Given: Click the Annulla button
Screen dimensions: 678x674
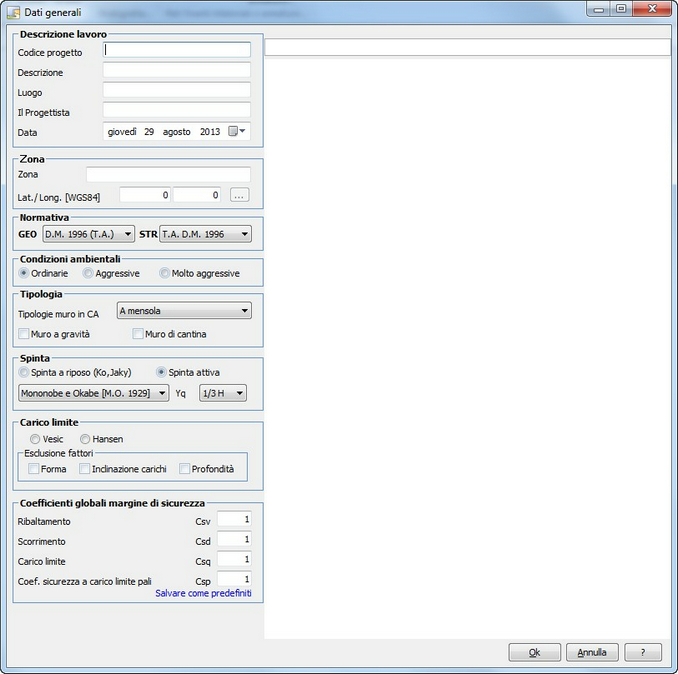Looking at the screenshot, I should [x=592, y=652].
